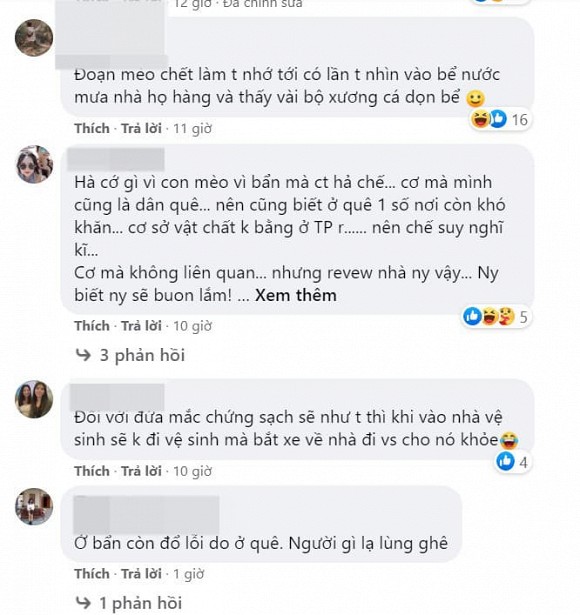The width and height of the screenshot is (580, 615).
Task: Click 'Trả lời' under the 'dân quê' comment
Action: click(x=141, y=326)
